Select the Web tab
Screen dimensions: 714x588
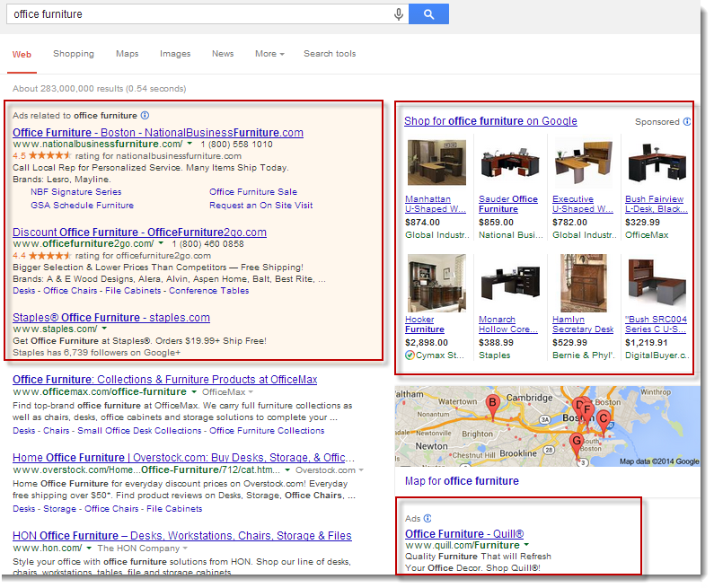coord(22,55)
